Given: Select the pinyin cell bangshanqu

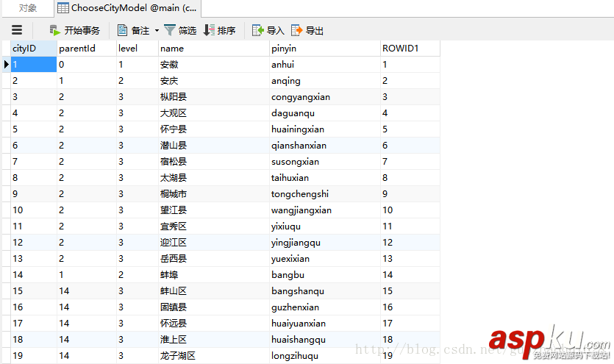Looking at the screenshot, I should [x=325, y=290].
